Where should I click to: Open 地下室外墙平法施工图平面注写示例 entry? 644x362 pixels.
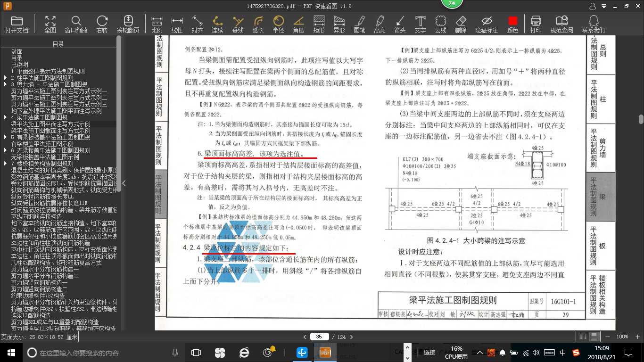point(56,111)
